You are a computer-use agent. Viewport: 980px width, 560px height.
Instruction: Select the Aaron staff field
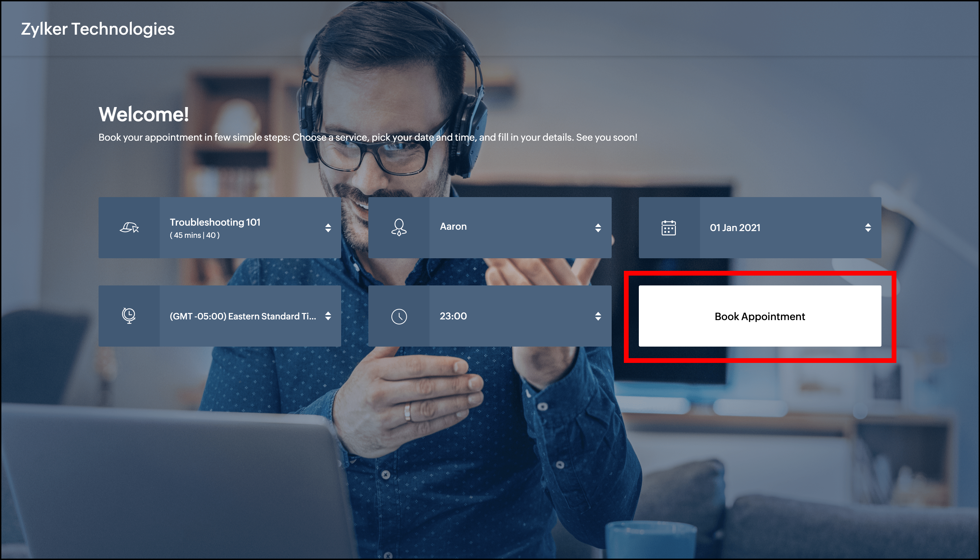tap(453, 227)
